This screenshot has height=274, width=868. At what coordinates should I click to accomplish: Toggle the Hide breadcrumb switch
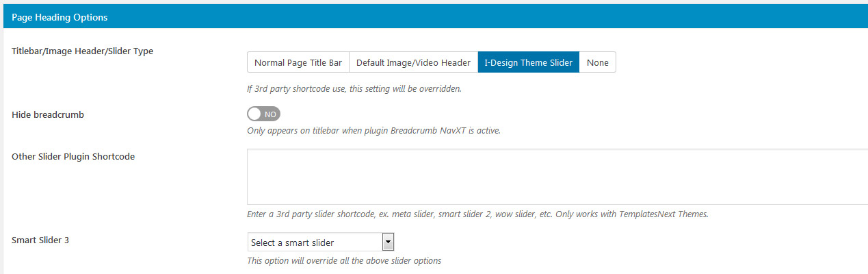264,114
